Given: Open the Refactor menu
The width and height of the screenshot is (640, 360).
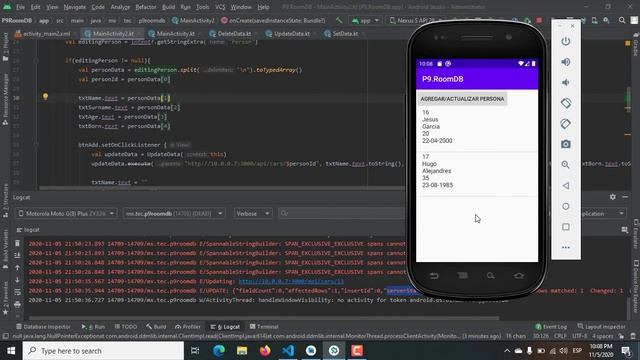Looking at the screenshot, I should [x=146, y=7].
